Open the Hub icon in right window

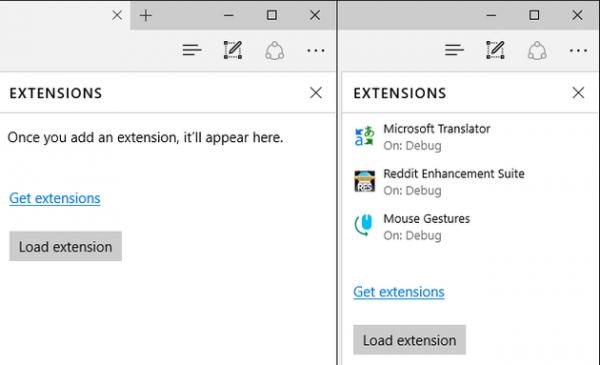pyautogui.click(x=454, y=50)
